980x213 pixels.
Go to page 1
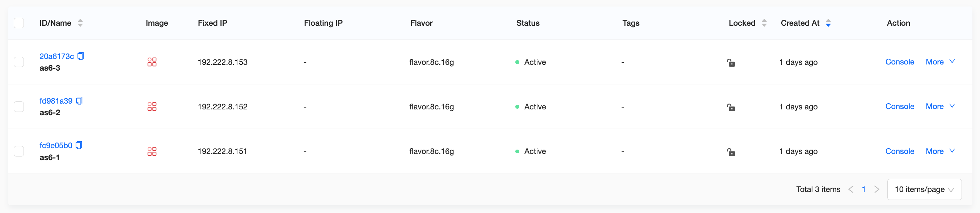(863, 189)
